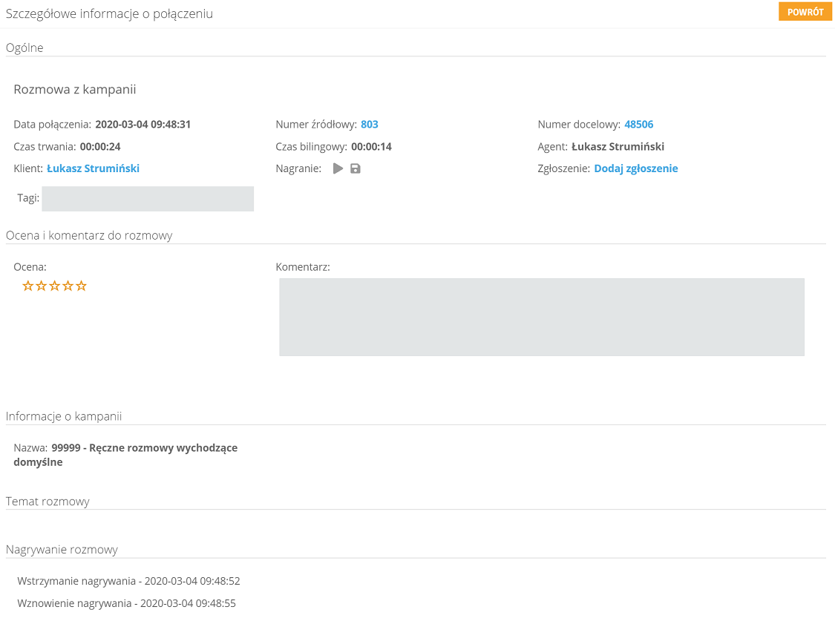Rate the call three stars
The width and height of the screenshot is (835, 644).
click(x=54, y=286)
